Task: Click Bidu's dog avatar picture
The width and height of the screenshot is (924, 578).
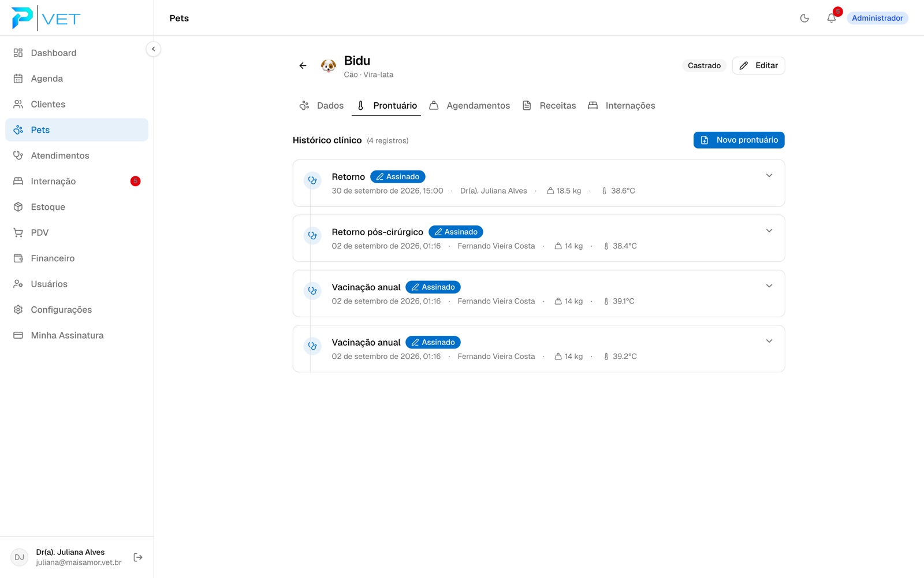Action: 329,66
